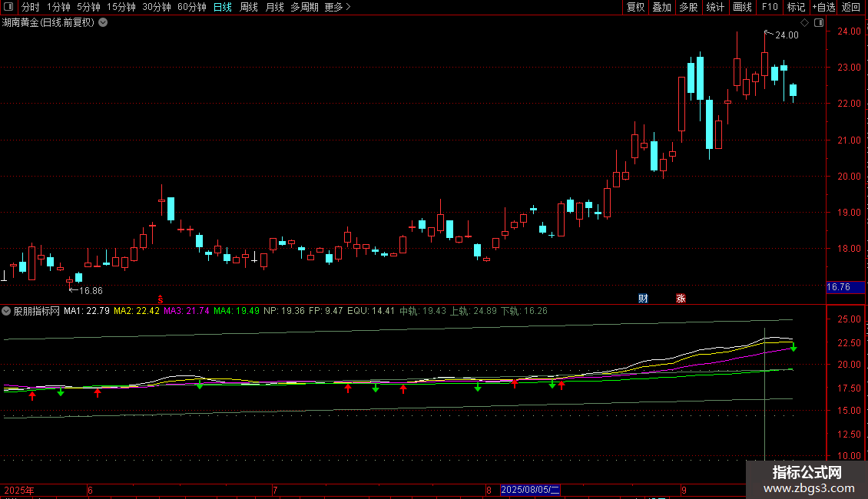The image size is (868, 499).
Task: Toggle the right side panel icon
Action: click(819, 23)
